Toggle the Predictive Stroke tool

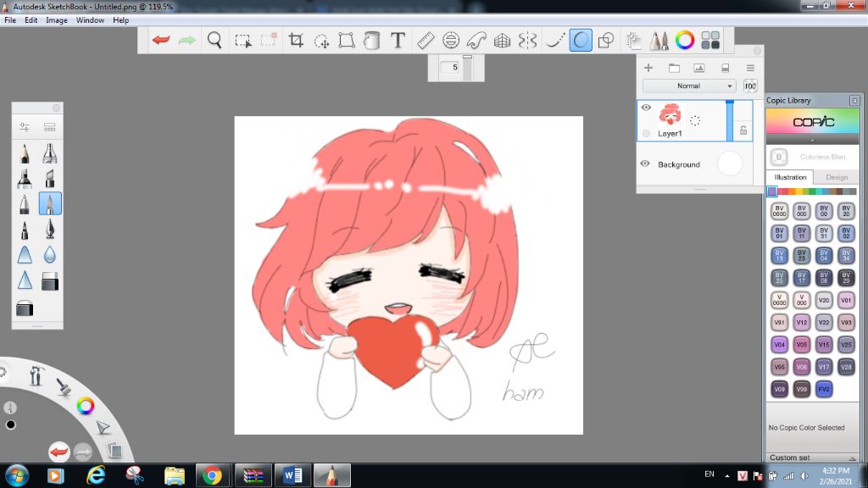(x=581, y=40)
